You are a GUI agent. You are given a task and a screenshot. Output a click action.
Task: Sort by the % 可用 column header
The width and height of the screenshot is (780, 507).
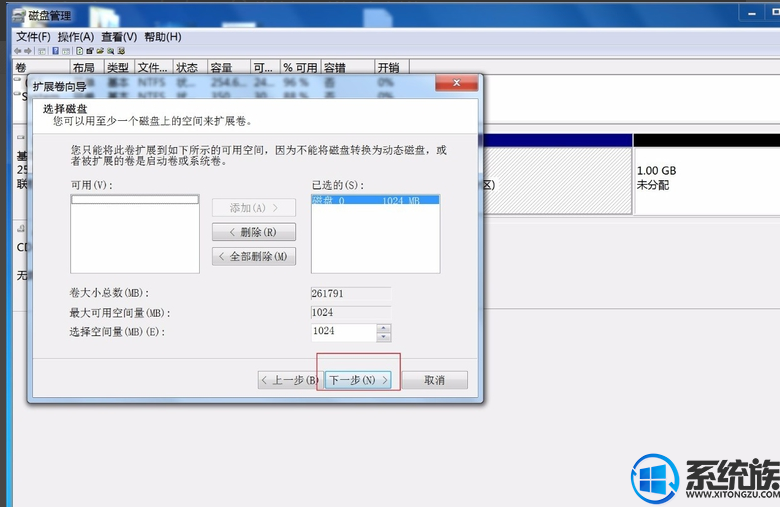[x=300, y=68]
